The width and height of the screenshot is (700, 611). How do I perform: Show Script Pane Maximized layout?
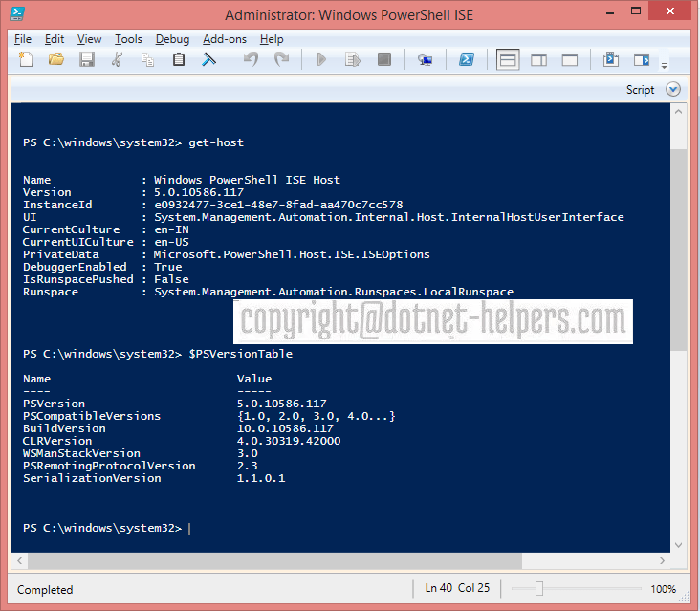(x=569, y=59)
